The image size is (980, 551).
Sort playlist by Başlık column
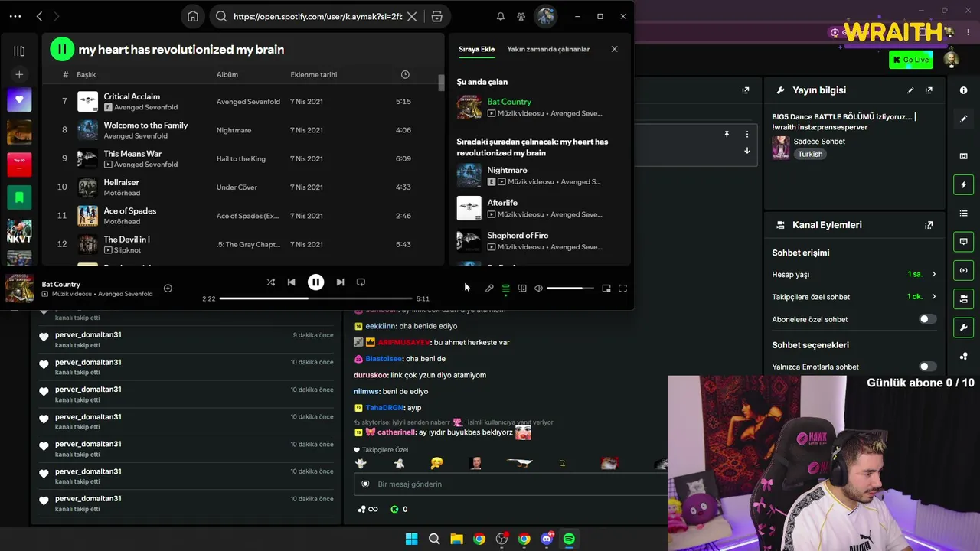[86, 74]
